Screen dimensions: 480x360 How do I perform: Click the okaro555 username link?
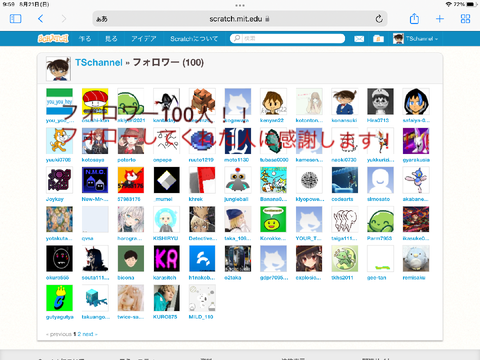click(57, 278)
